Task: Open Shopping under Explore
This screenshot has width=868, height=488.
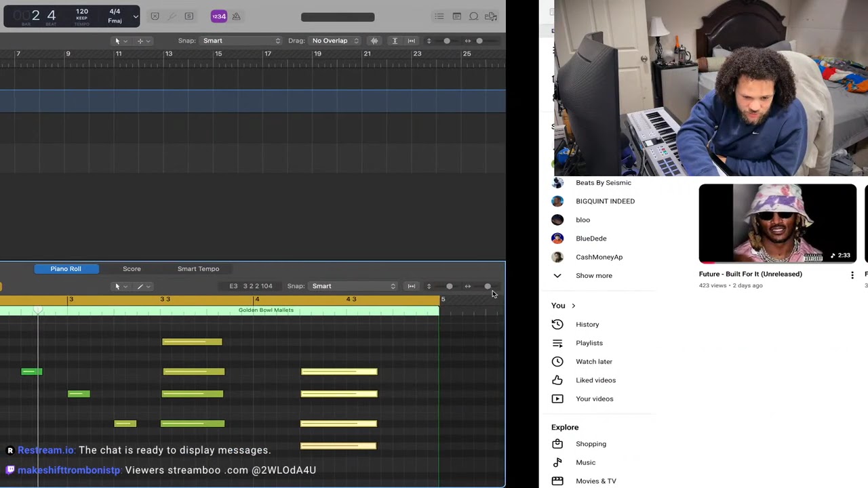Action: [591, 444]
